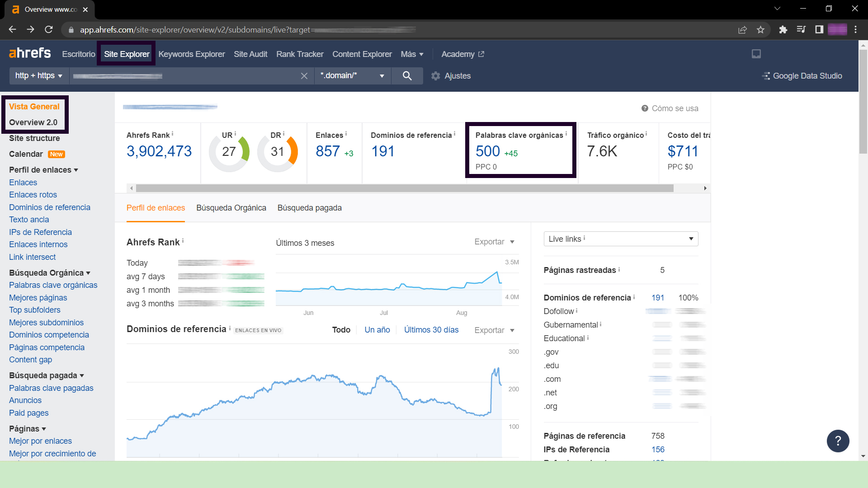Share this page from address bar
This screenshot has height=488, width=868.
click(742, 29)
